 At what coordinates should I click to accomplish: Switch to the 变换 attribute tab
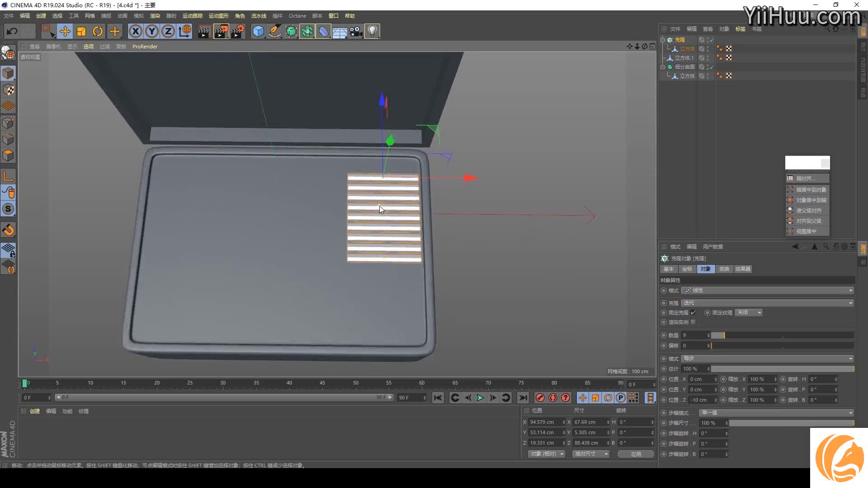tap(724, 269)
